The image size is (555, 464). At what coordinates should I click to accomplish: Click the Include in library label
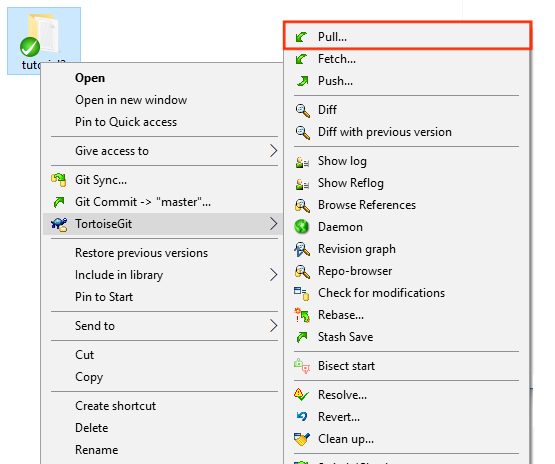pos(119,275)
